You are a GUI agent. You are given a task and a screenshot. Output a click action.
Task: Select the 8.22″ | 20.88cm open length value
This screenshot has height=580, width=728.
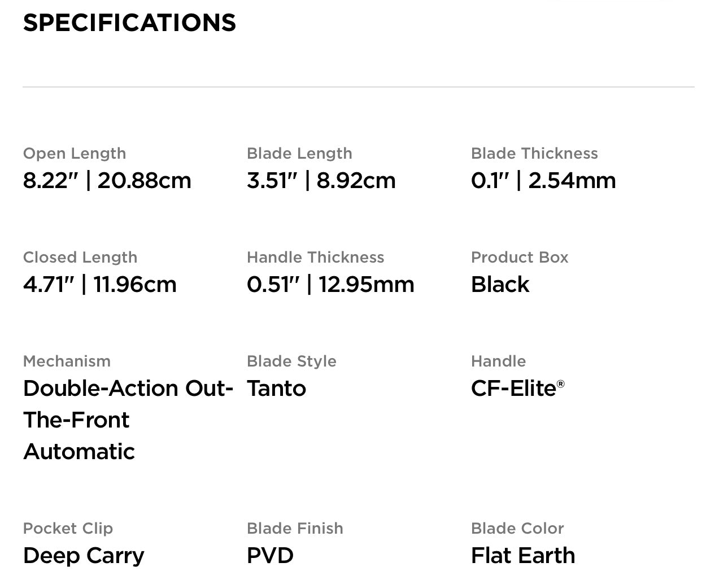(107, 181)
